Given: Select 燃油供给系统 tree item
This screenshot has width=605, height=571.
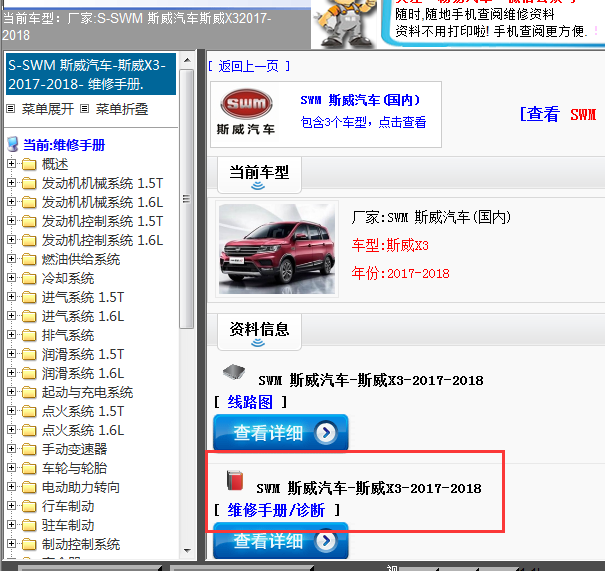Looking at the screenshot, I should 81,259.
